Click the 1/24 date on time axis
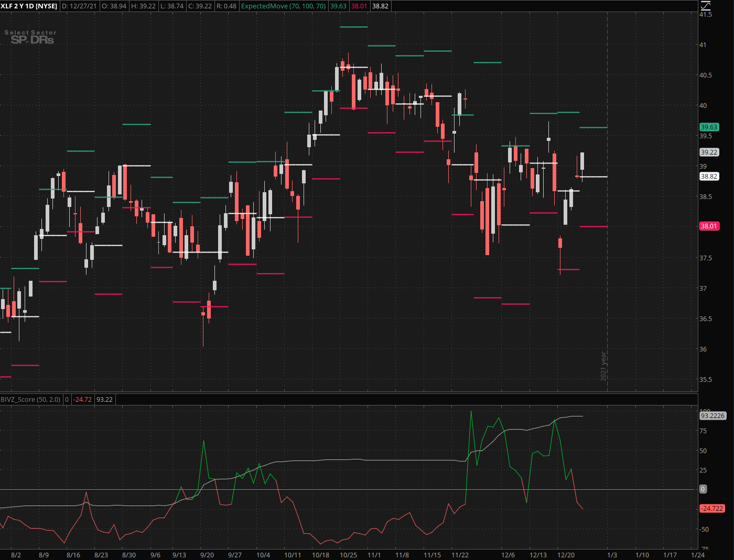Screen dimensions: 734x560 pos(698,555)
